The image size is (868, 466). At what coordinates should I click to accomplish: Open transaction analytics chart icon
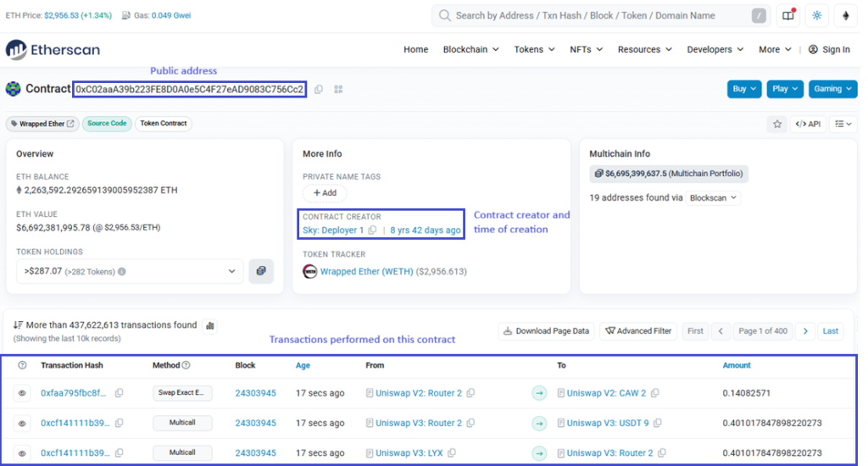tap(210, 325)
